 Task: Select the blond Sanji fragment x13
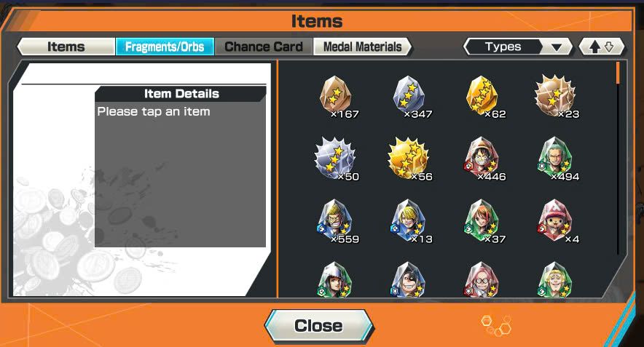tap(410, 221)
